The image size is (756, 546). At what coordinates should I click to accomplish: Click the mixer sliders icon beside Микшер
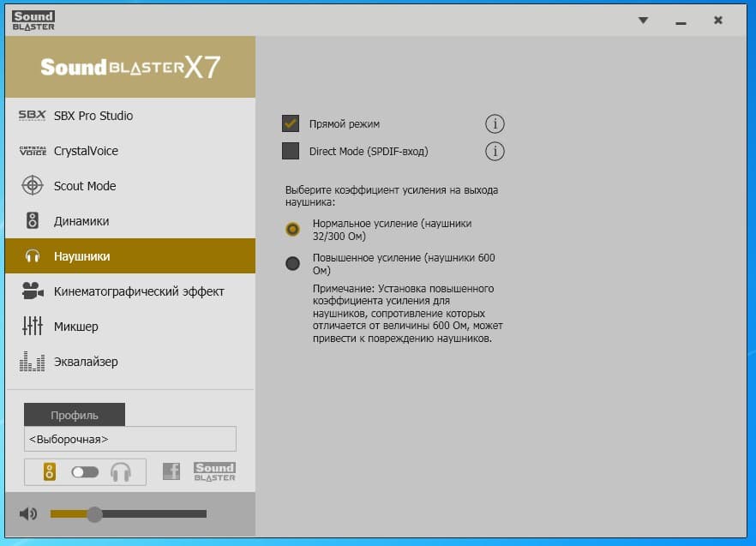point(33,326)
